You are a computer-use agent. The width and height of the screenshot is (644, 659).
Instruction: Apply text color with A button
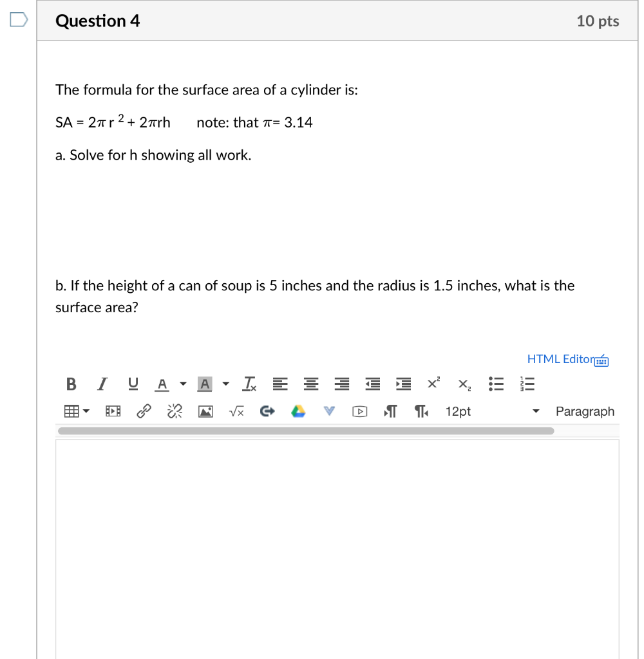tap(162, 384)
